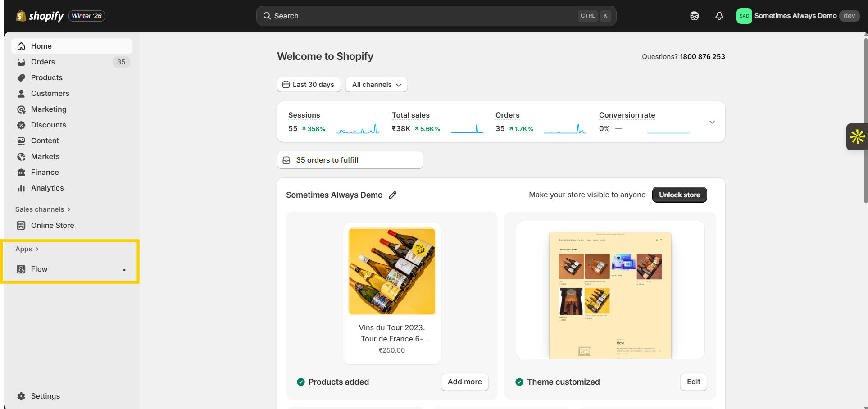Click the Add more products button
Viewport: 868px width, 409px height.
(464, 382)
